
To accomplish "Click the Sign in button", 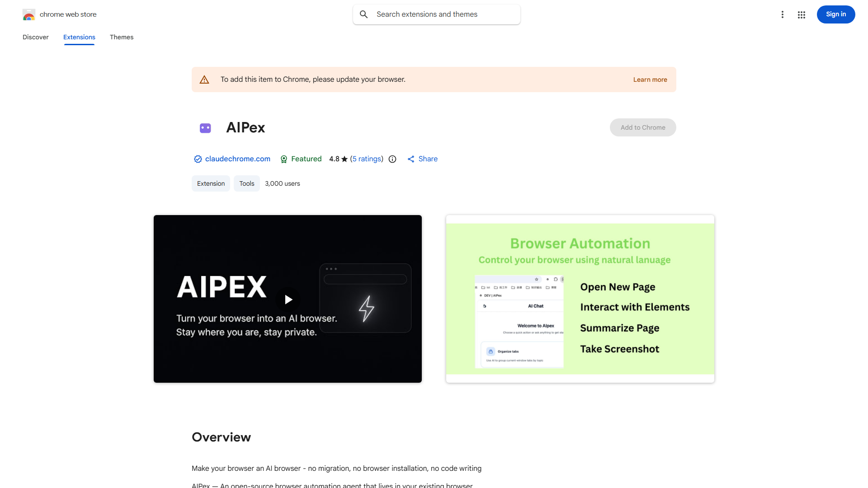I will pyautogui.click(x=835, y=14).
